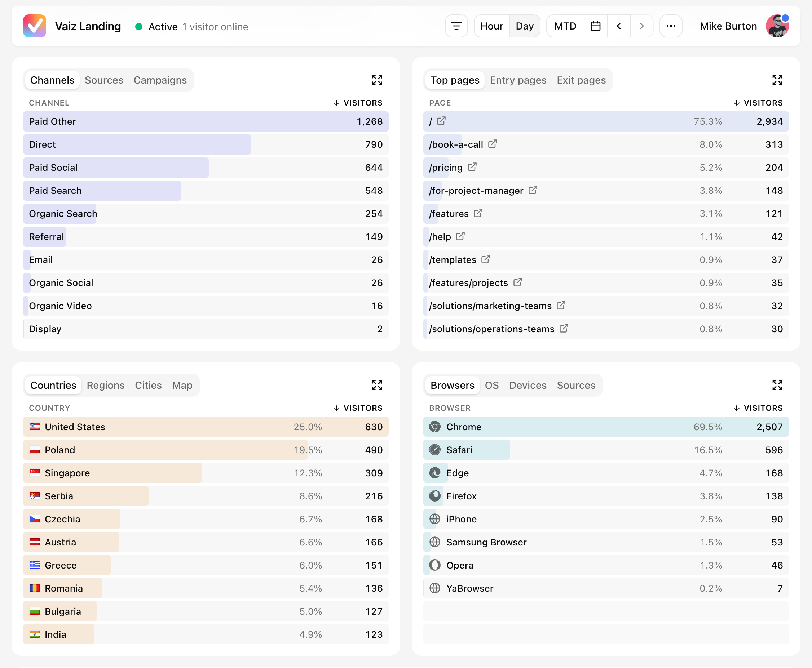Expand the Top pages panel to fullscreen

(777, 80)
